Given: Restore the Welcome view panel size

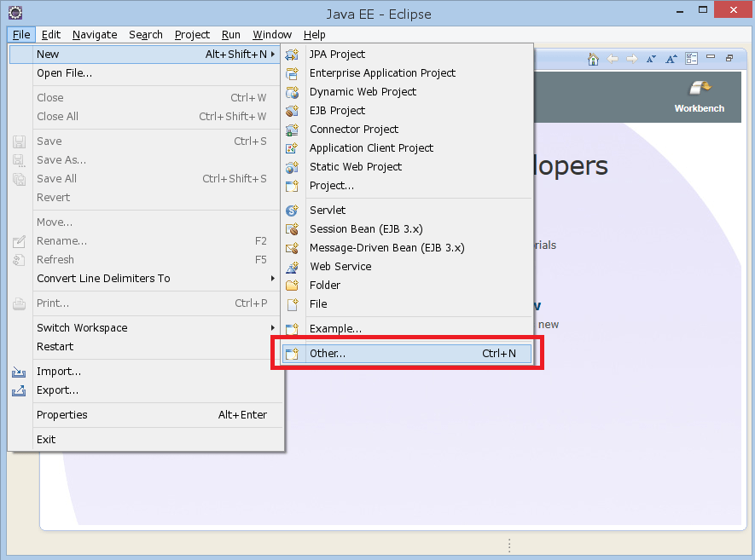Looking at the screenshot, I should 729,58.
